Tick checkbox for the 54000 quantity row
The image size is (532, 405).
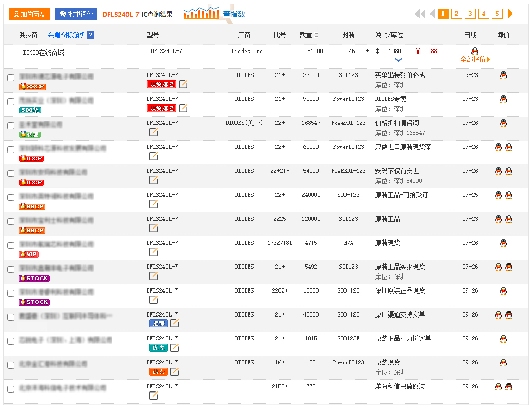click(11, 173)
